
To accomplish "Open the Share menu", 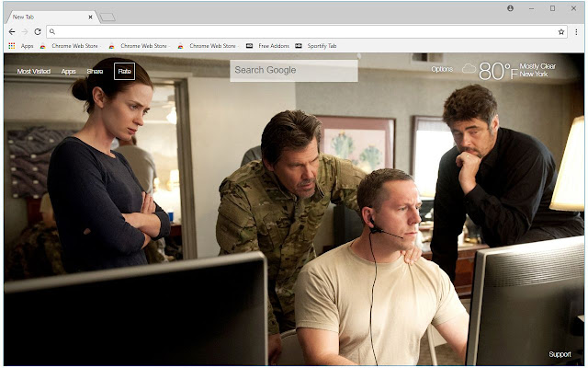I will [95, 72].
